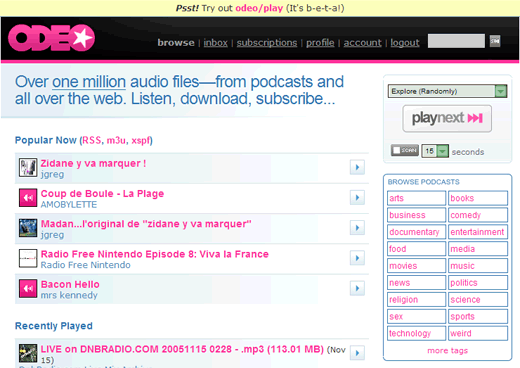Open AMOBYLETTE channel link
The image size is (520, 368).
point(69,204)
